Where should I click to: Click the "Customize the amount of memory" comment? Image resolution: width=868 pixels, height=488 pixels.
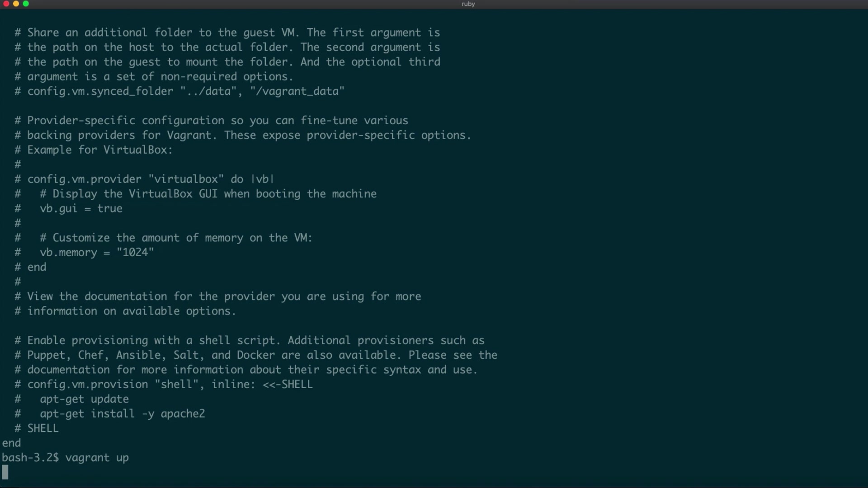coord(182,238)
